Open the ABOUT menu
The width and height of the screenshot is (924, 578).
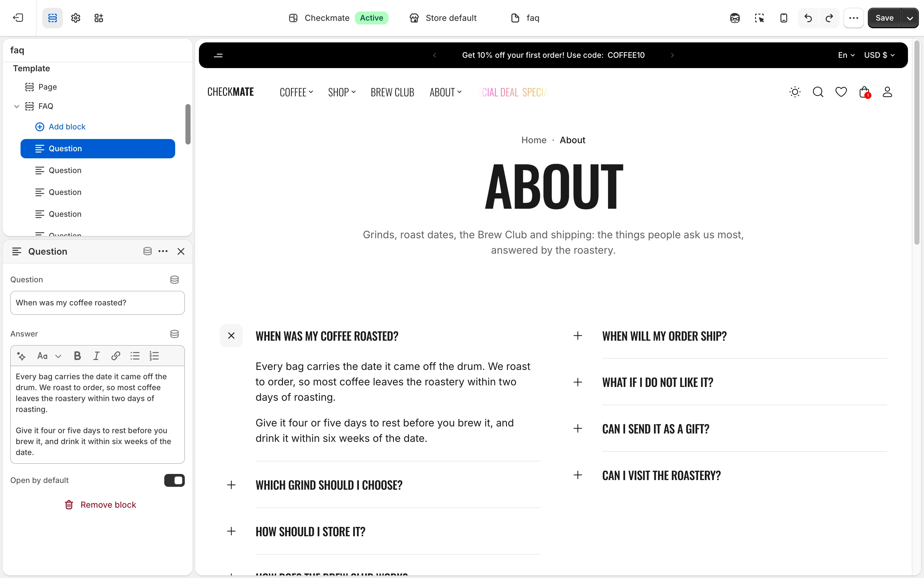coord(446,92)
